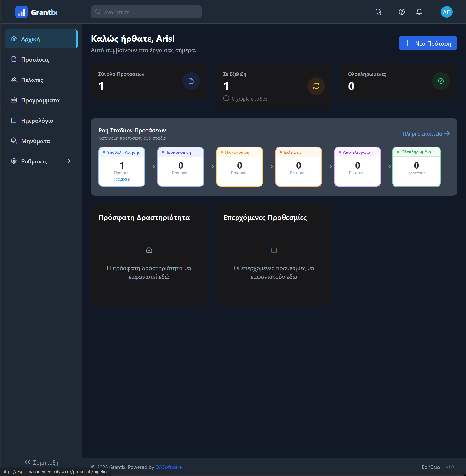Open Ημερολόγιο in sidebar
466x476 pixels.
coord(41,120)
